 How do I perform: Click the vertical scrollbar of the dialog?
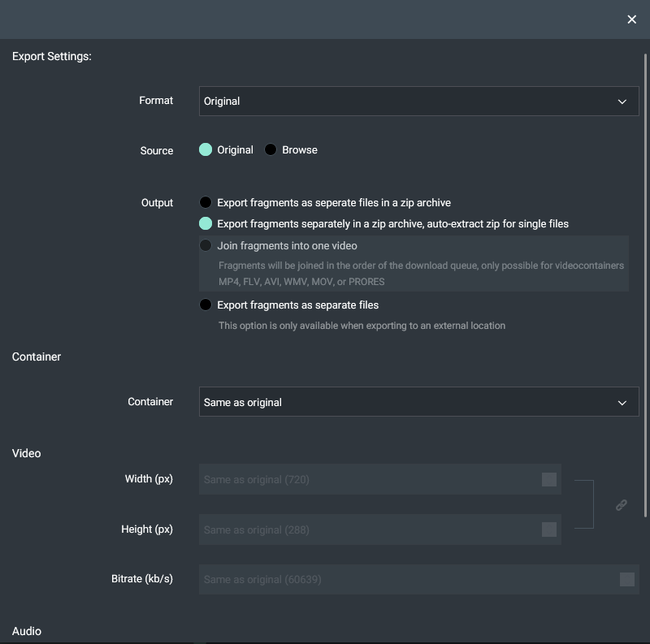coord(645,285)
